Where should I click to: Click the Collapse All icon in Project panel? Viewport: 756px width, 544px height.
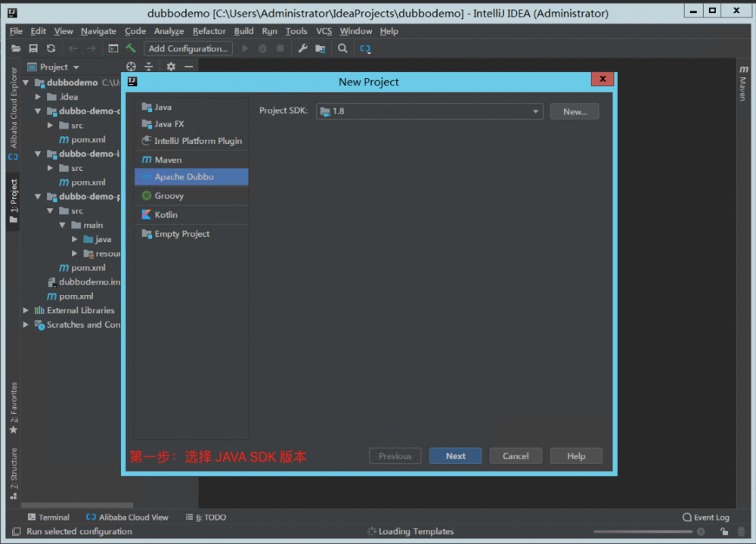148,67
